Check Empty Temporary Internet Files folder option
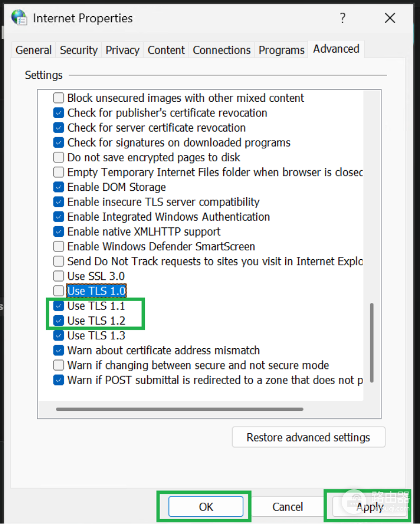 pyautogui.click(x=58, y=172)
